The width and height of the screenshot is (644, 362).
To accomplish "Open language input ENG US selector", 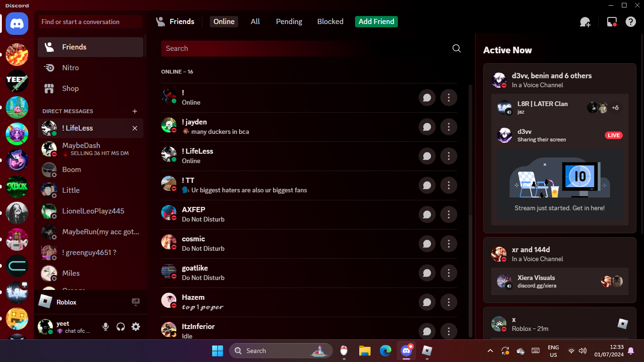I will click(553, 351).
